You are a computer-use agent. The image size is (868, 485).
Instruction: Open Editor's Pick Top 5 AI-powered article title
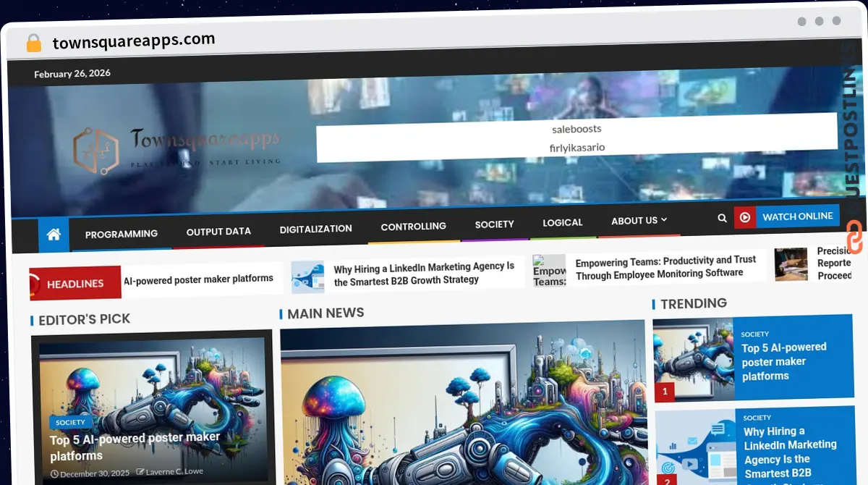(135, 447)
